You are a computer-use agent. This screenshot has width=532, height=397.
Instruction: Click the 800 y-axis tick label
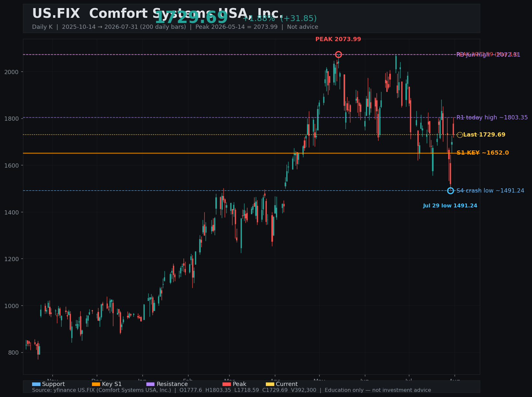click(x=13, y=353)
